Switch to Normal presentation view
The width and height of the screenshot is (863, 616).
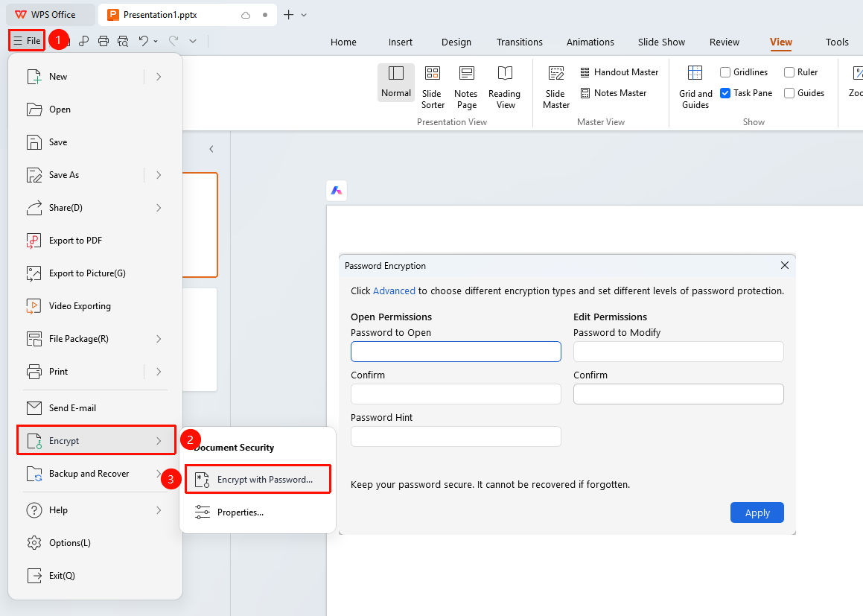click(x=395, y=82)
